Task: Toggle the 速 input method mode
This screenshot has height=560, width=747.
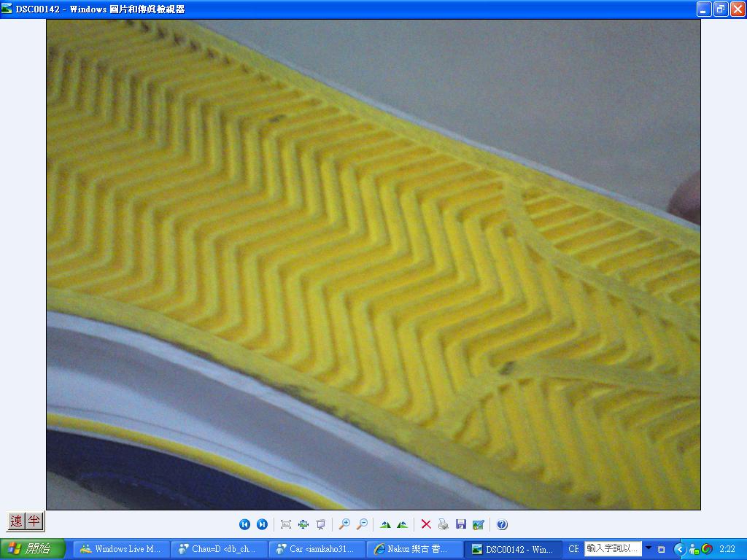Action: coord(16,521)
